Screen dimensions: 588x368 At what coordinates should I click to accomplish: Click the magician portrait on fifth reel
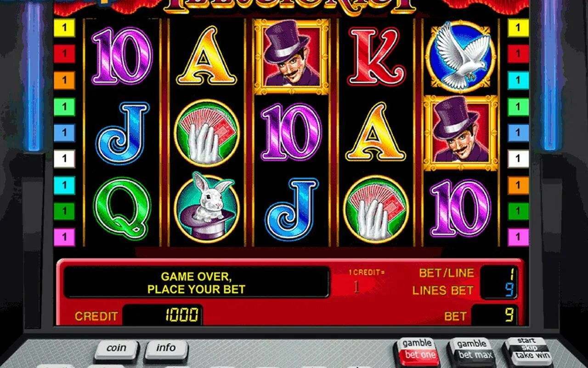coord(461,133)
